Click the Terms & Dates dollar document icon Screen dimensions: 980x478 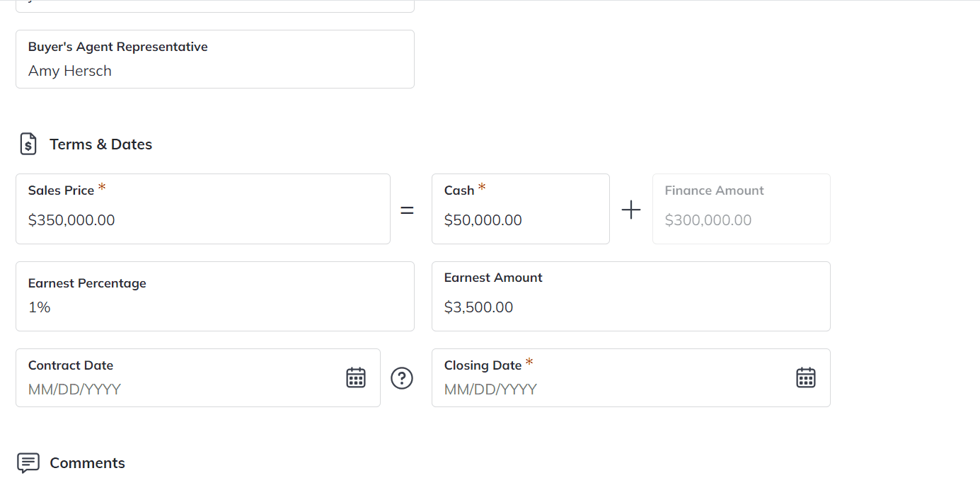click(x=28, y=143)
